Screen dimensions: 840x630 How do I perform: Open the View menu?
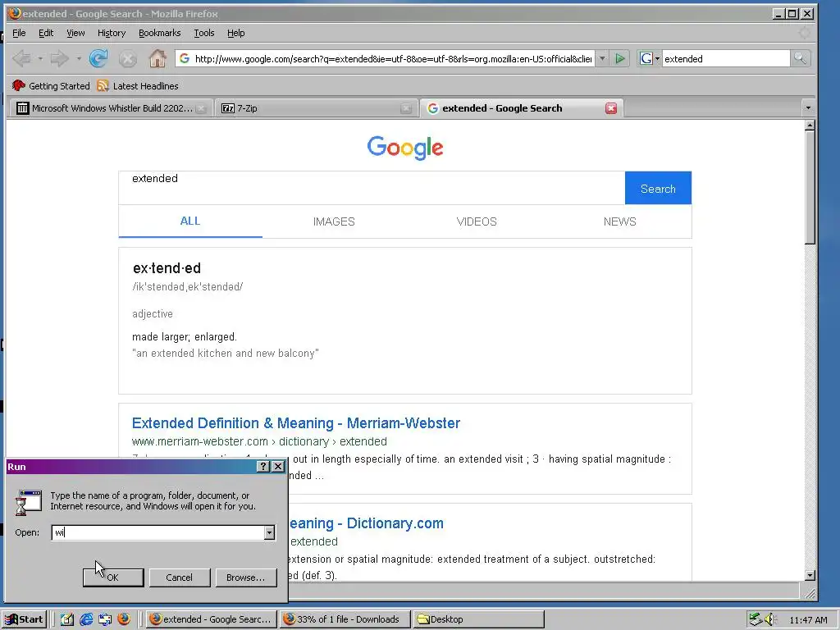75,33
